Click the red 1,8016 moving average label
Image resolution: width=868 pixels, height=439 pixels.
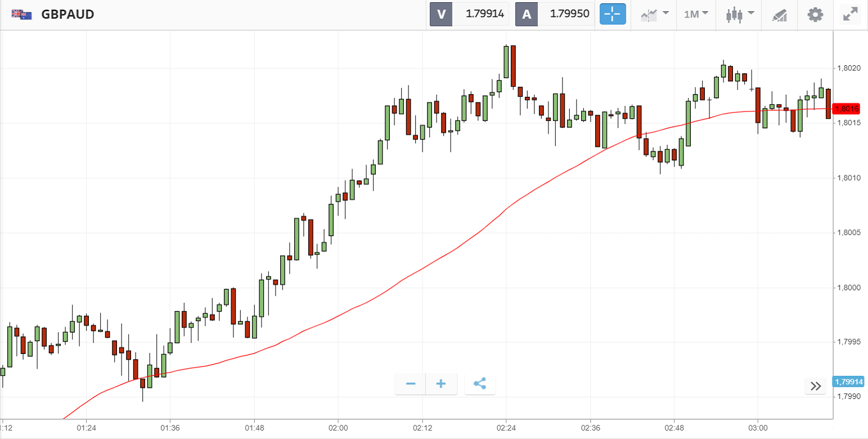(847, 109)
